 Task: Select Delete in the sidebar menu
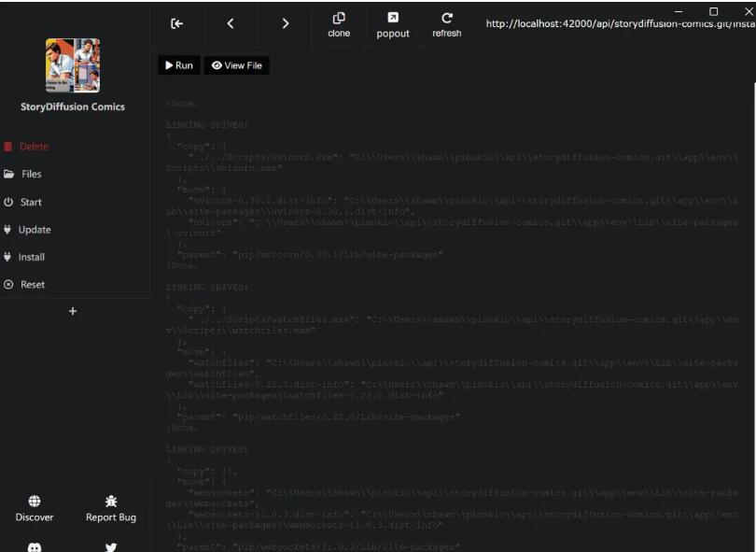tap(34, 147)
